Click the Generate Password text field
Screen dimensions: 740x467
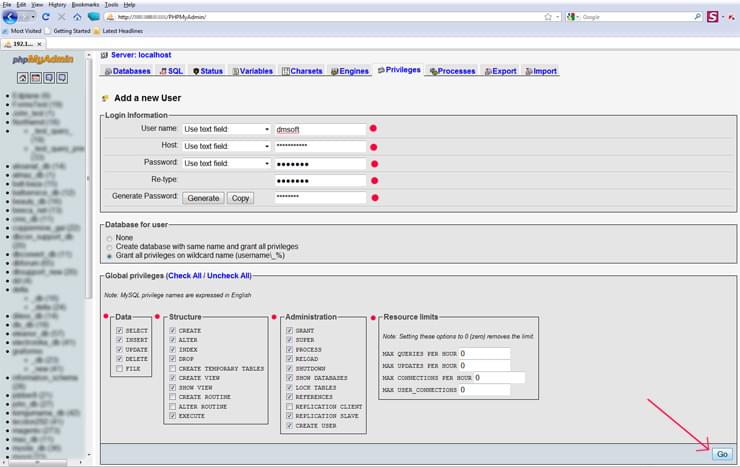320,197
